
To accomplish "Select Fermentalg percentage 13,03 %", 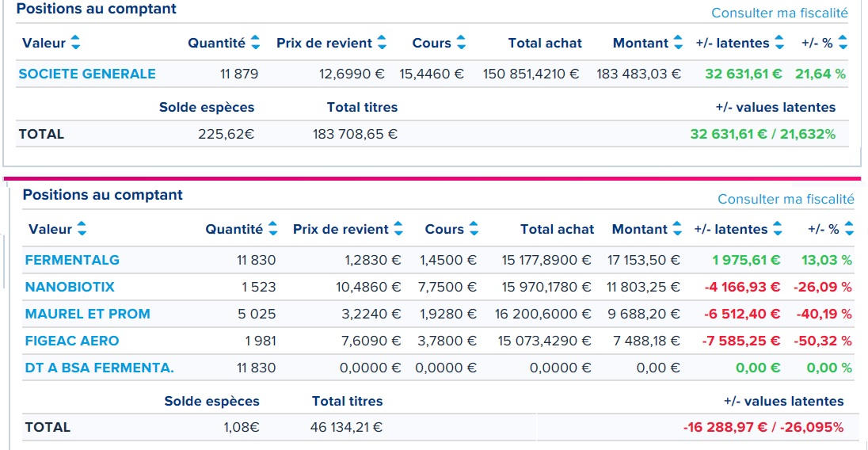I will tap(827, 260).
